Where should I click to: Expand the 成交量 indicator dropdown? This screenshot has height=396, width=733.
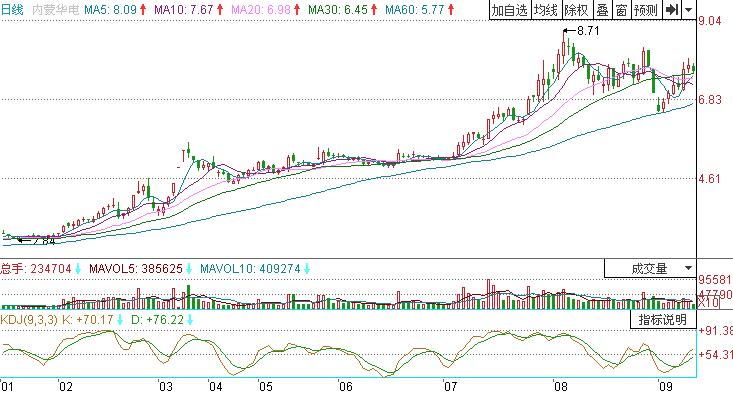pyautogui.click(x=650, y=268)
